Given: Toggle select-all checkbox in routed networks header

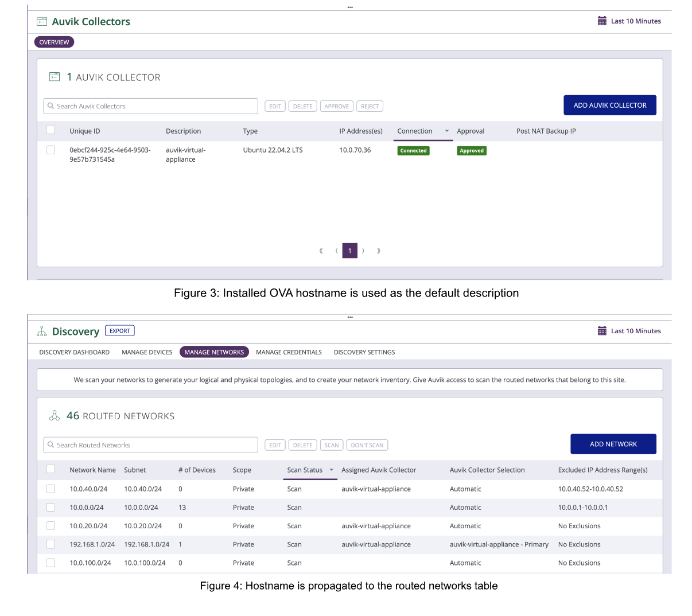Looking at the screenshot, I should 51,469.
